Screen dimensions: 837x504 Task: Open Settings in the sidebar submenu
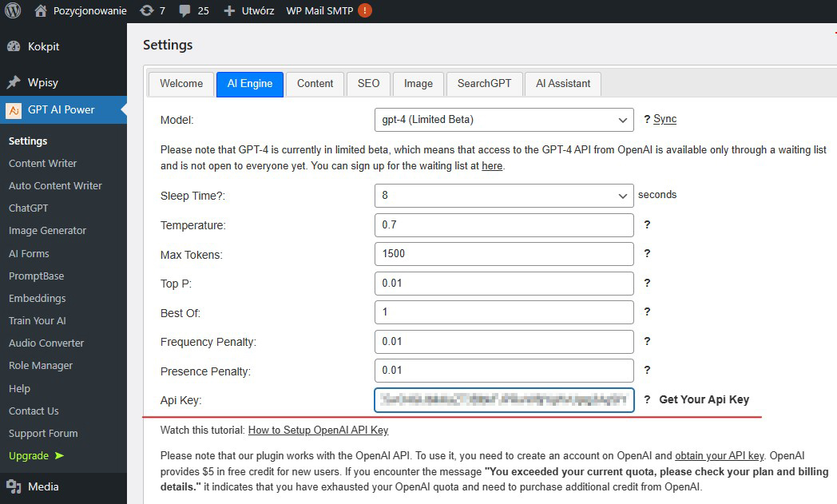28,141
